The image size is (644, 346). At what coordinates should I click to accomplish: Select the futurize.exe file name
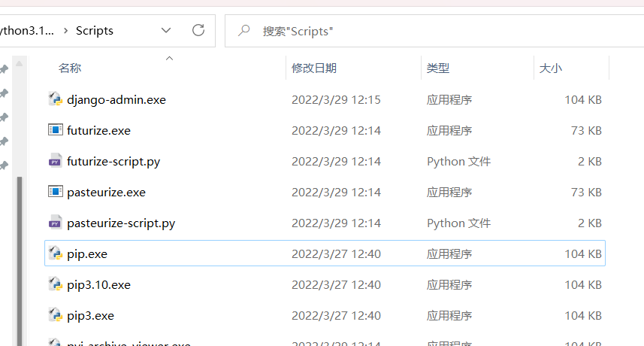point(98,131)
